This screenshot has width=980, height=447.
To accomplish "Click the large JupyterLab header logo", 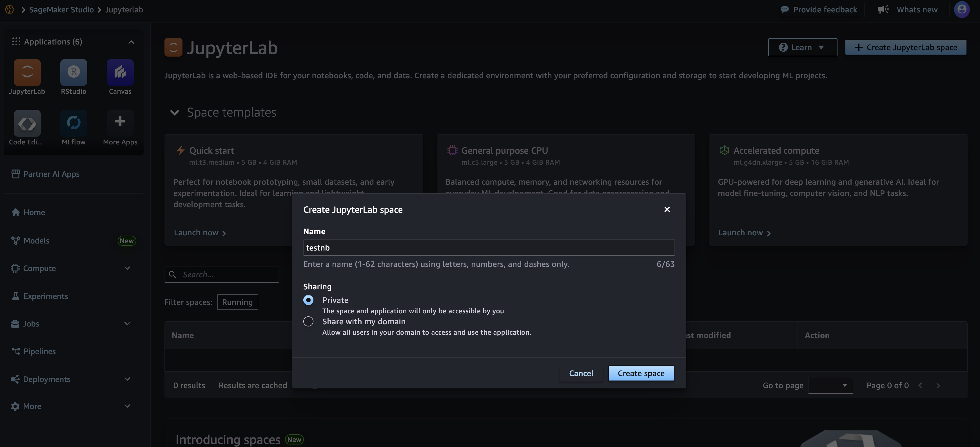I will click(x=173, y=48).
